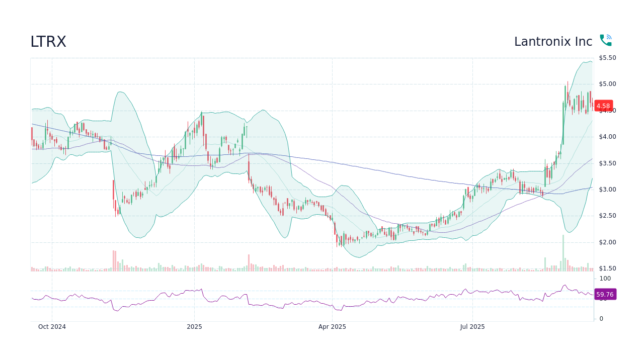Screen dimensions: 644x362
Task: Click the teal phone icon beside Lantronix Inc
Action: click(606, 39)
